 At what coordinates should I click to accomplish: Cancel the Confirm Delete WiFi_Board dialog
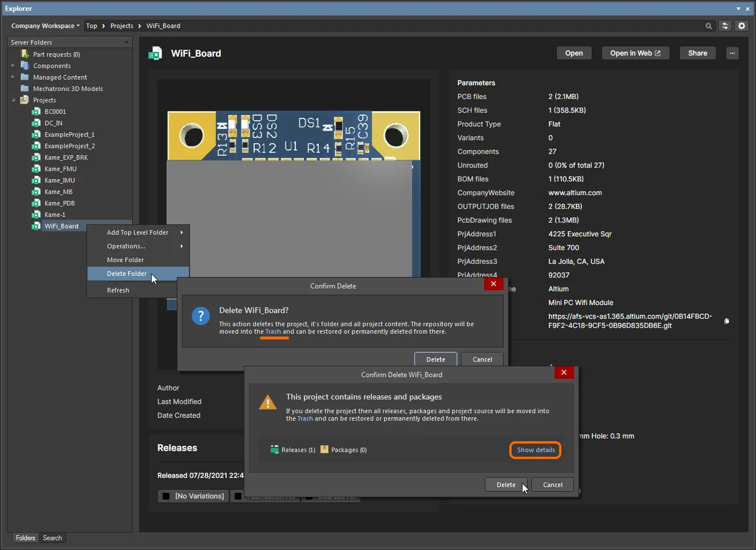(x=553, y=485)
